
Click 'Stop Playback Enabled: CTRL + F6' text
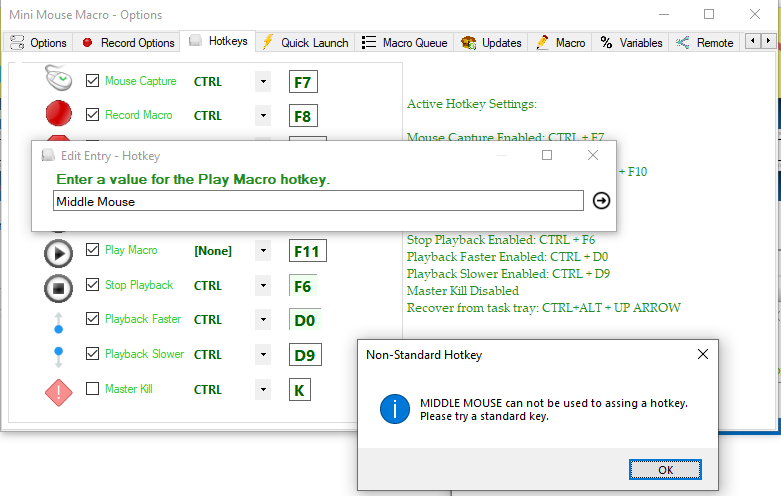click(501, 240)
